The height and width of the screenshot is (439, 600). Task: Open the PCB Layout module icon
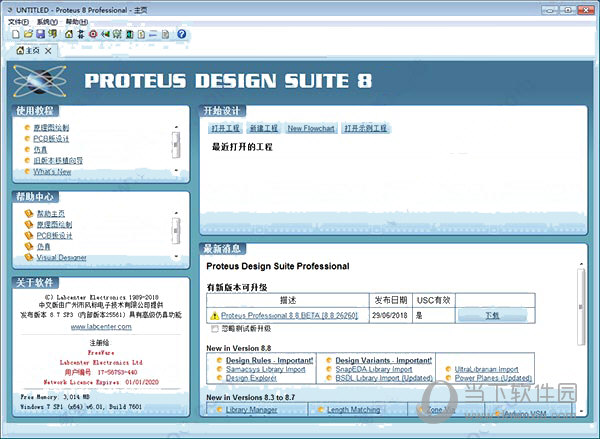93,34
